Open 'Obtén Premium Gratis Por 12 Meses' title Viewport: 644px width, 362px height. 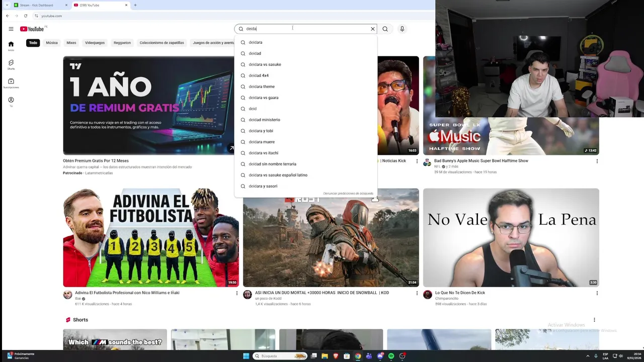(x=96, y=161)
